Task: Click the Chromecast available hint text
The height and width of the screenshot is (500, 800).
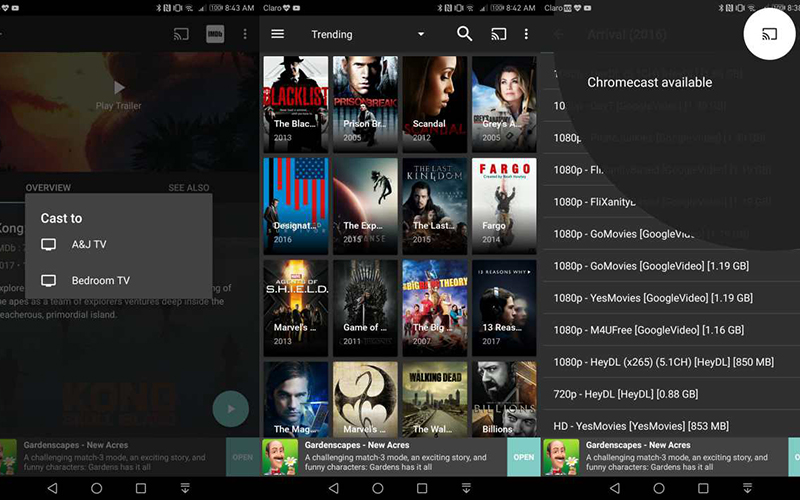Action: point(649,82)
